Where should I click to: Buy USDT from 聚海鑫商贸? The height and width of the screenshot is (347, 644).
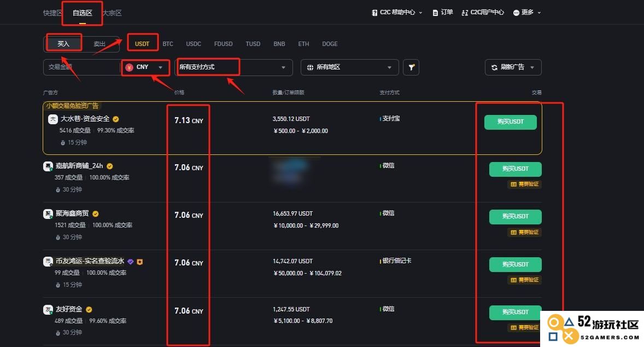coord(515,217)
